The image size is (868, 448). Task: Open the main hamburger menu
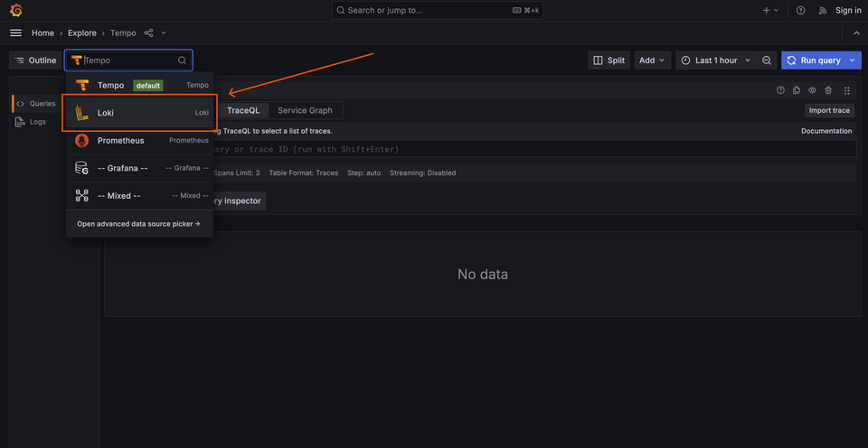(16, 33)
